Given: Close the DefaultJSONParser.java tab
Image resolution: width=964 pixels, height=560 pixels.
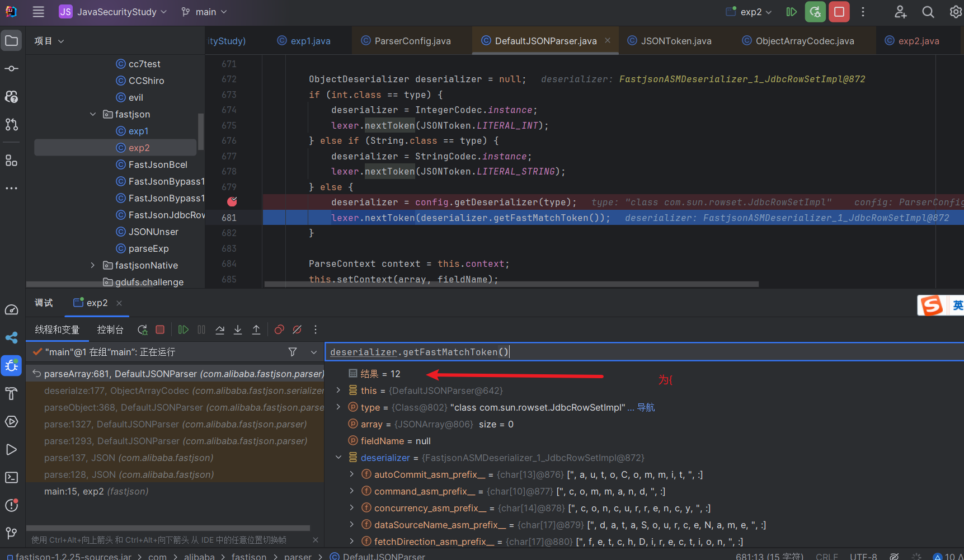Looking at the screenshot, I should point(608,40).
